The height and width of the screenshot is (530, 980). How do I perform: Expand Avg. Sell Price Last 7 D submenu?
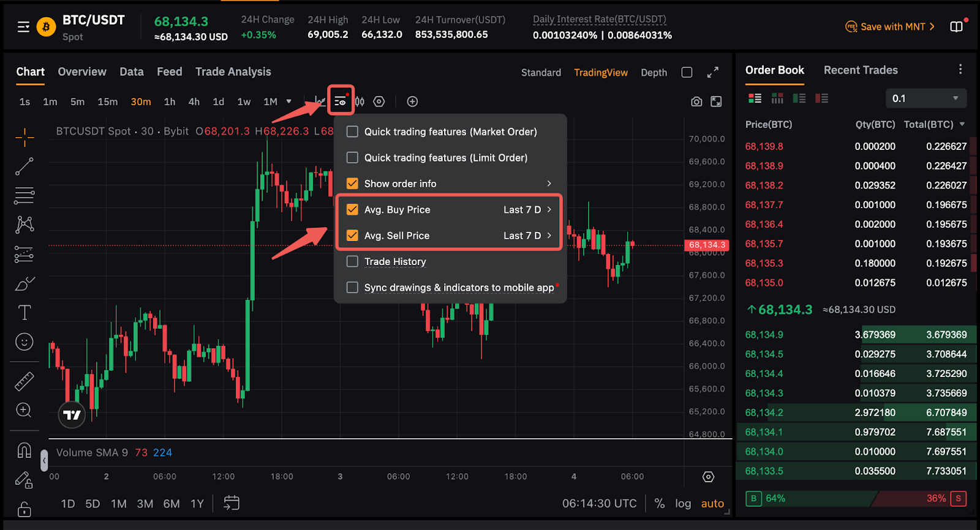coord(548,236)
